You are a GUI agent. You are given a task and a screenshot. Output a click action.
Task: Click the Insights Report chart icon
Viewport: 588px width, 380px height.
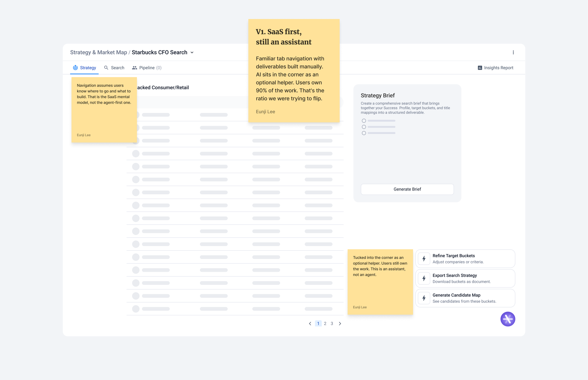480,68
